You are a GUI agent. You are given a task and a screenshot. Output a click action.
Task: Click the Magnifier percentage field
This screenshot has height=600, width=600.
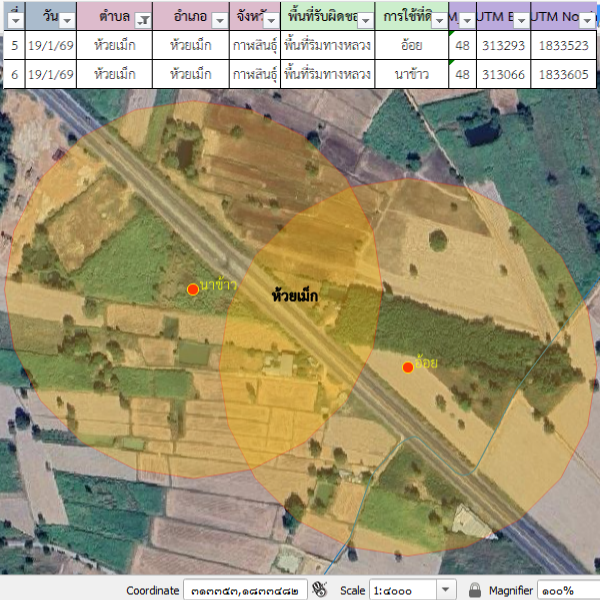click(x=567, y=590)
